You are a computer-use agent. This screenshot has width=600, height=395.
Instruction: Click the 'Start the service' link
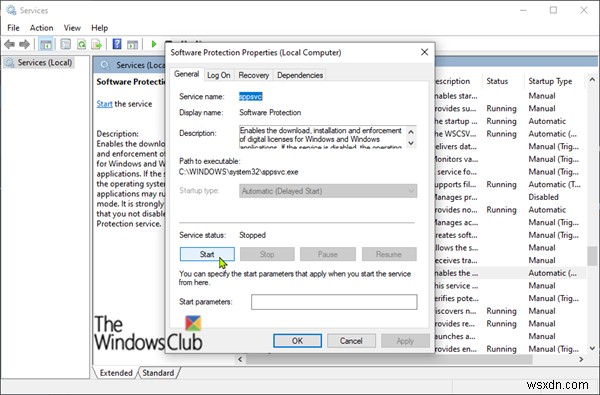[104, 104]
